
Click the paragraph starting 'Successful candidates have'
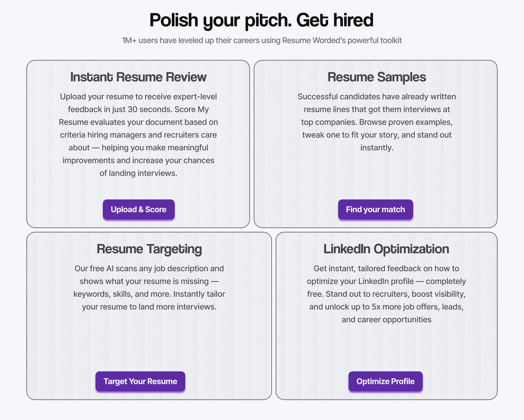pos(377,122)
